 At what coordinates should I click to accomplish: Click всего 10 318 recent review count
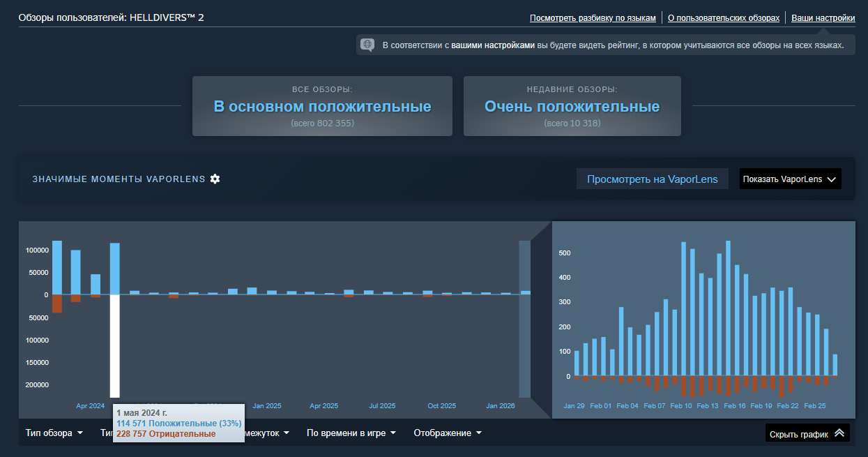click(x=572, y=123)
